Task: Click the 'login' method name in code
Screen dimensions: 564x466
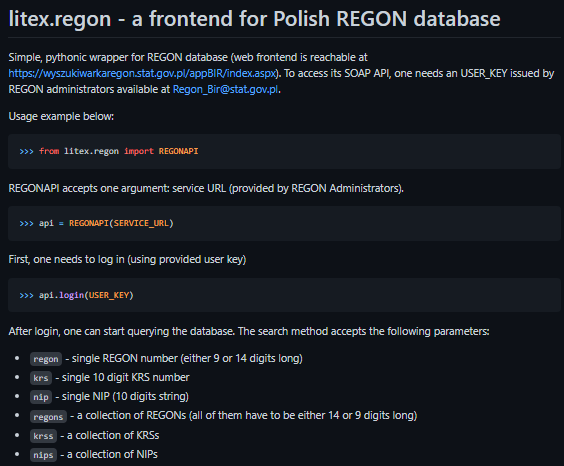Action: 72,295
